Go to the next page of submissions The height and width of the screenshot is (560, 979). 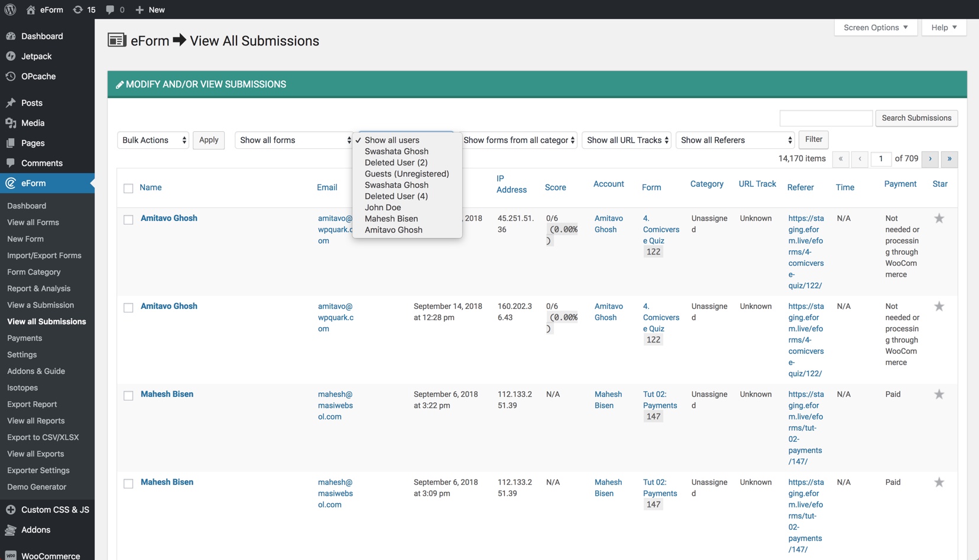[930, 159]
